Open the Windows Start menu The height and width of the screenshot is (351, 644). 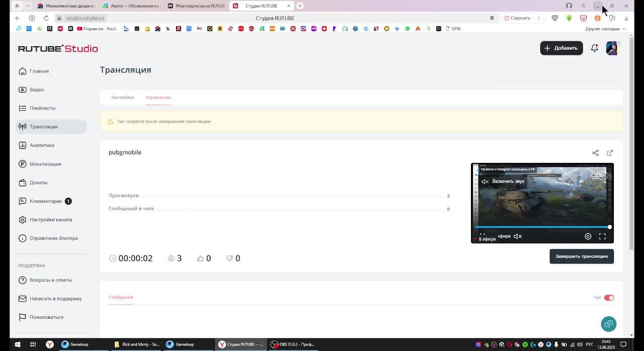(17, 344)
